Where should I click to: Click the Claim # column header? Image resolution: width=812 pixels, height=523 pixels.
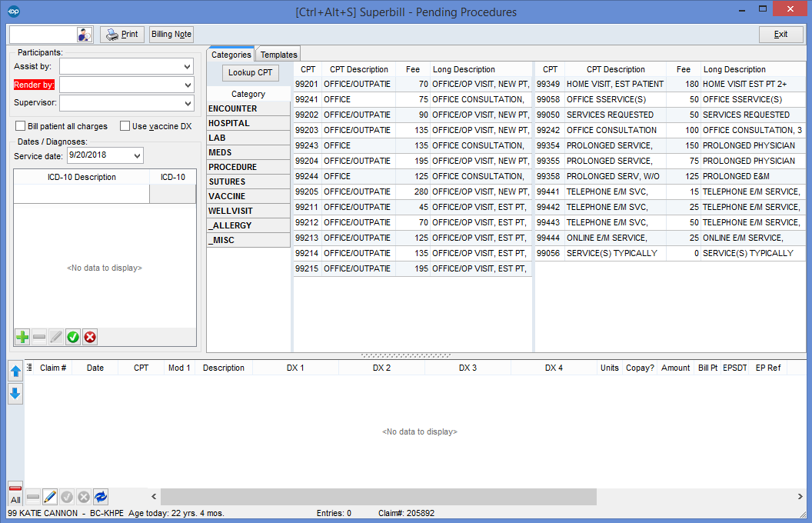pos(53,368)
